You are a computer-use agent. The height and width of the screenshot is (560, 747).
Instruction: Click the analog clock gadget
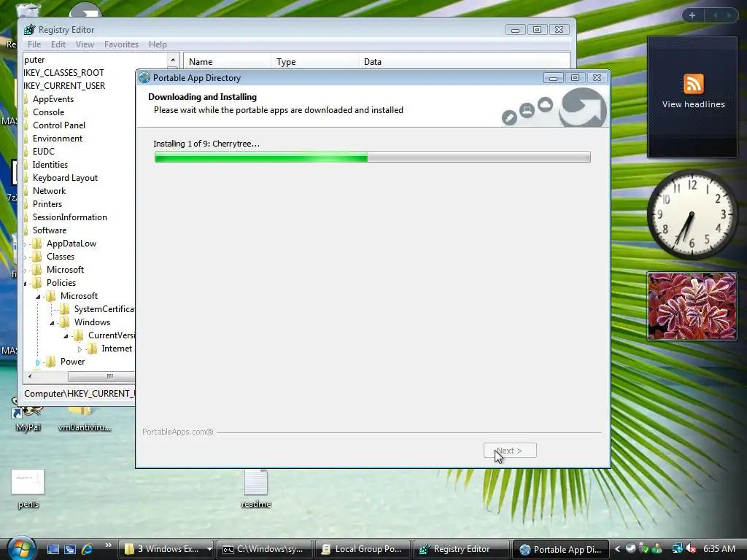click(x=692, y=214)
